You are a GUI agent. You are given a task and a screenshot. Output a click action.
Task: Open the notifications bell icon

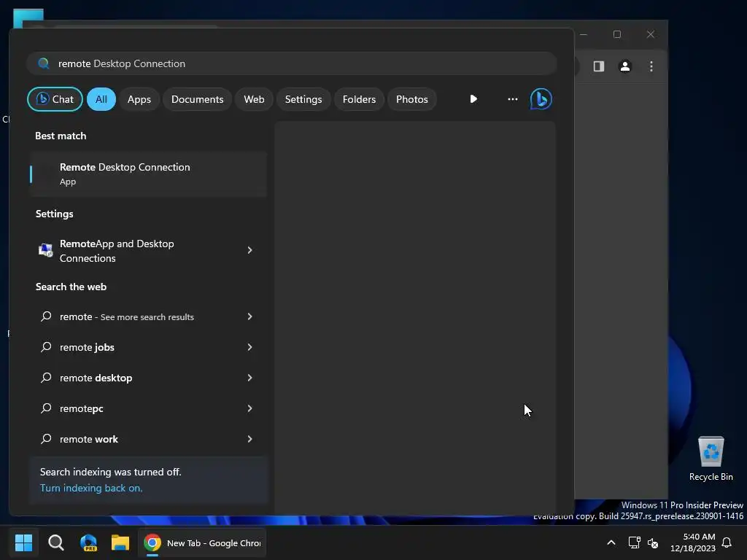pyautogui.click(x=727, y=542)
